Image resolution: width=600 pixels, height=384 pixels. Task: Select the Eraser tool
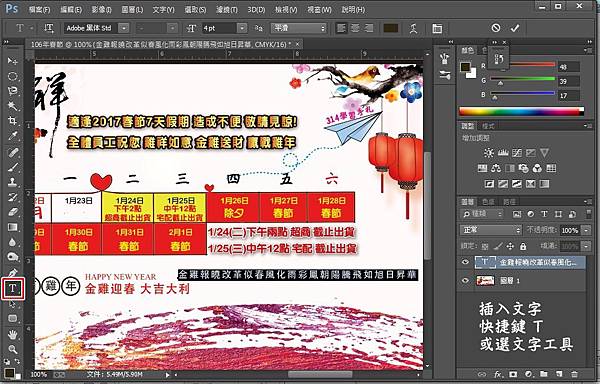point(13,212)
